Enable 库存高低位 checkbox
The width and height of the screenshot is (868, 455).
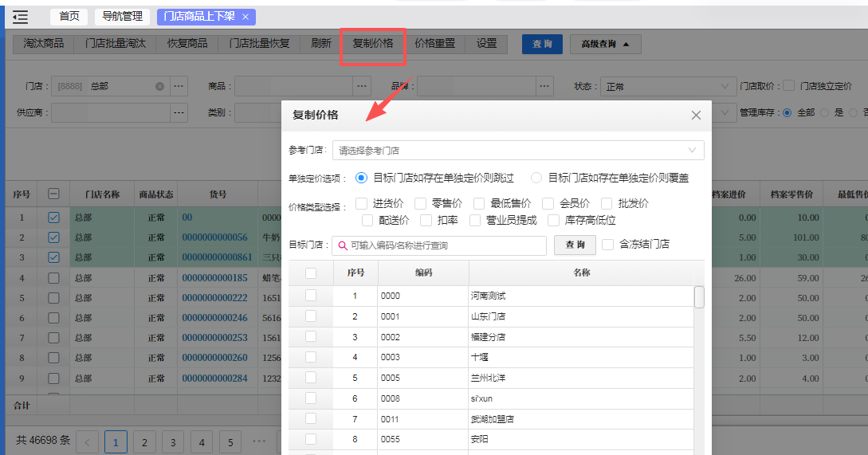[x=554, y=220]
